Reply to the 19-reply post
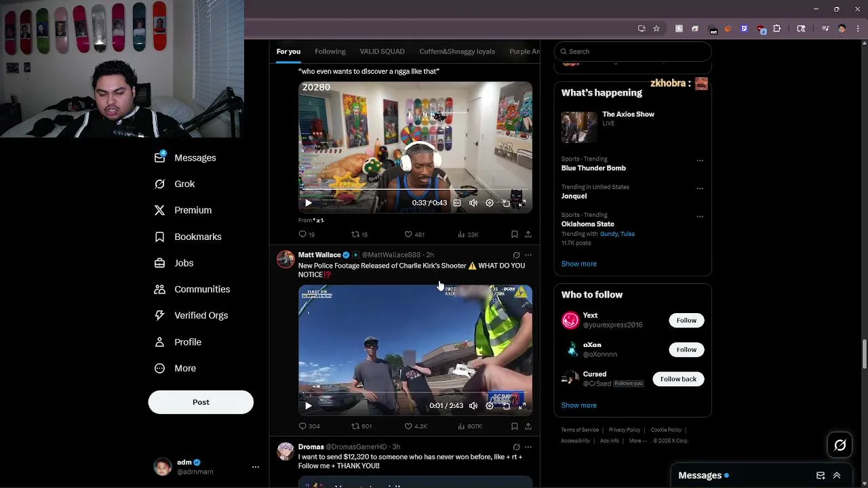868x488 pixels. [x=307, y=235]
